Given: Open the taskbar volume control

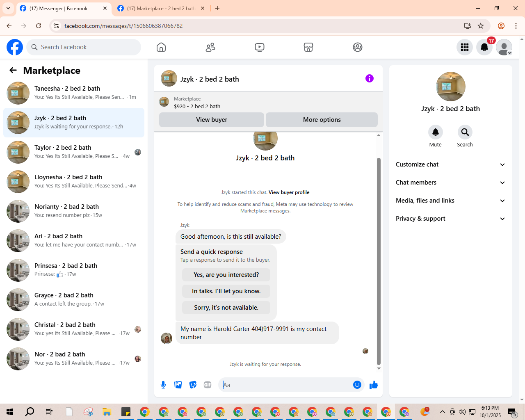Looking at the screenshot, I should tap(462, 412).
